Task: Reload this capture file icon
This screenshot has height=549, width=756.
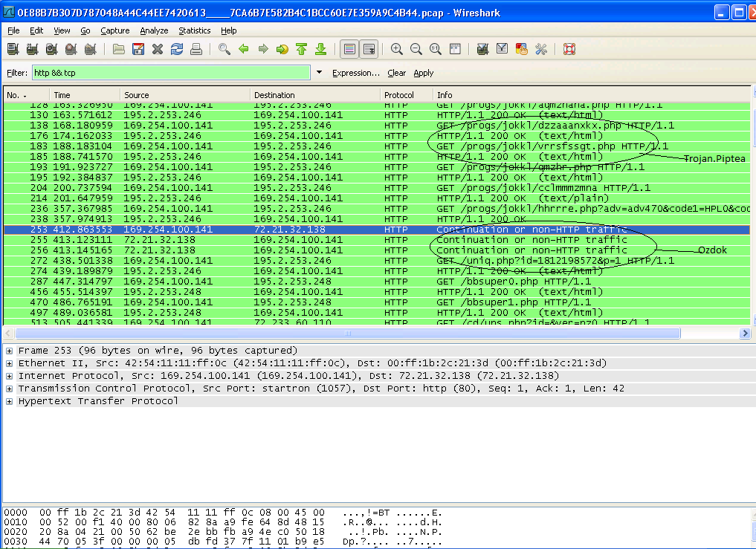Action: point(177,49)
